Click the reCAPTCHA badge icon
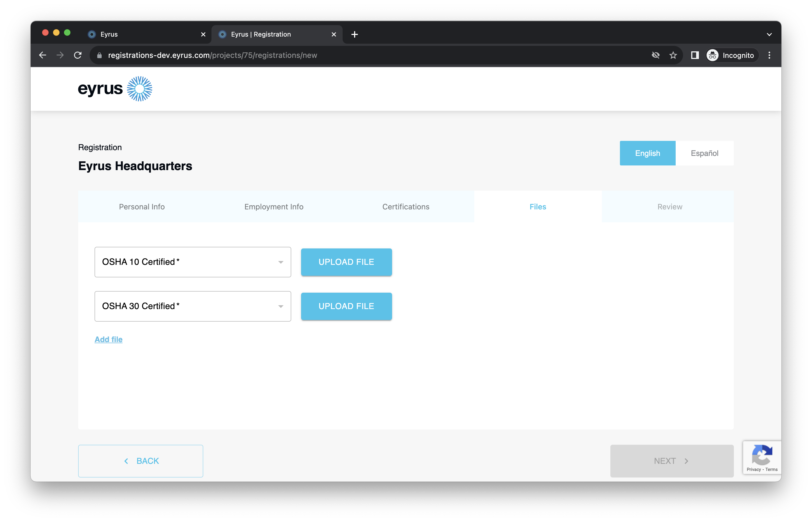The image size is (812, 522). coord(762,455)
